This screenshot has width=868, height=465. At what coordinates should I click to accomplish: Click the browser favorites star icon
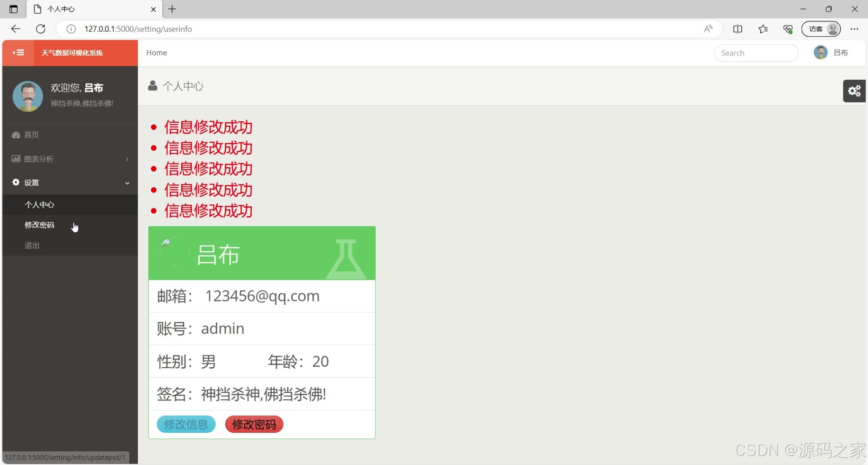coord(763,29)
